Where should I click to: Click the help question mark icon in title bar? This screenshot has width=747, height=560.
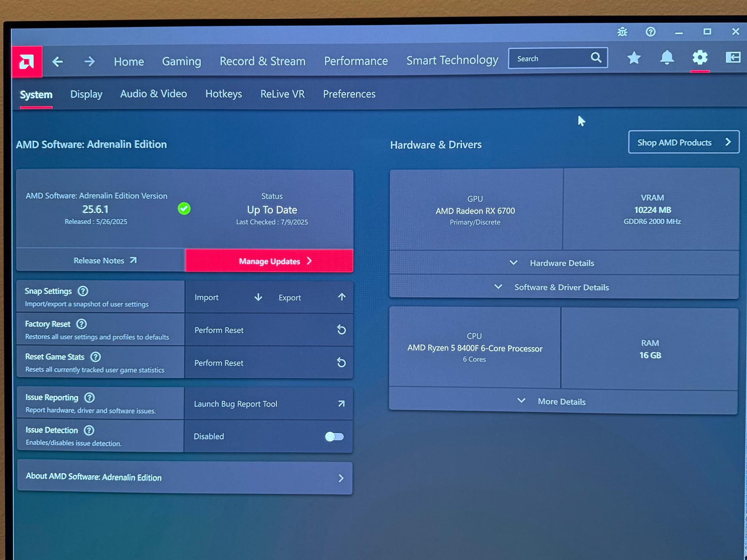click(650, 32)
